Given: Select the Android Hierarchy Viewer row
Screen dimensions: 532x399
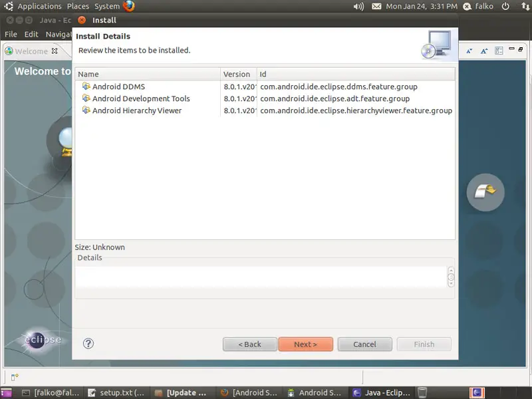Looking at the screenshot, I should [265, 110].
